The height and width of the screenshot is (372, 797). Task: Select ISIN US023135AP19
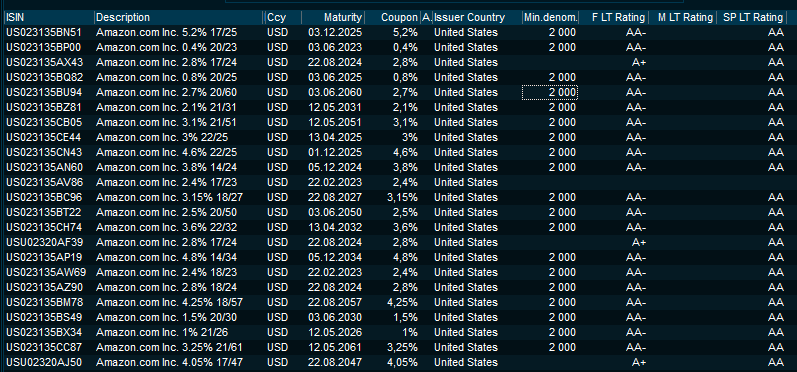pyautogui.click(x=44, y=257)
